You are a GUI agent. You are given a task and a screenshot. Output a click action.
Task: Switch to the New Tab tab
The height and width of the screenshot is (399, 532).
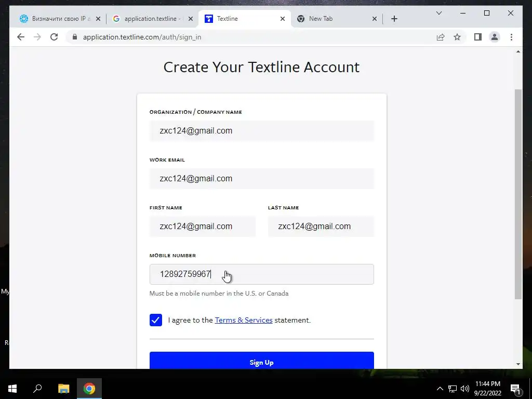pos(337,19)
